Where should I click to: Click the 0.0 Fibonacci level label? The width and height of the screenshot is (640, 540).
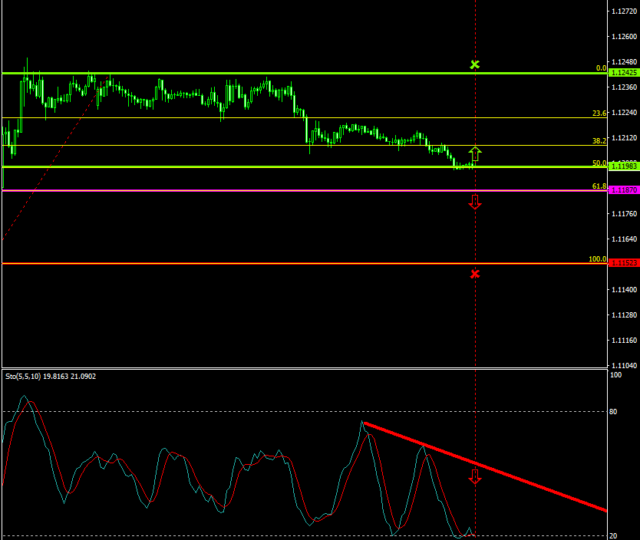point(601,68)
